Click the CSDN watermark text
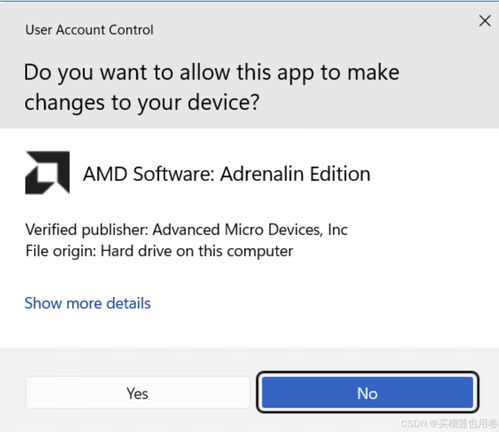This screenshot has height=432, width=499. click(x=449, y=424)
